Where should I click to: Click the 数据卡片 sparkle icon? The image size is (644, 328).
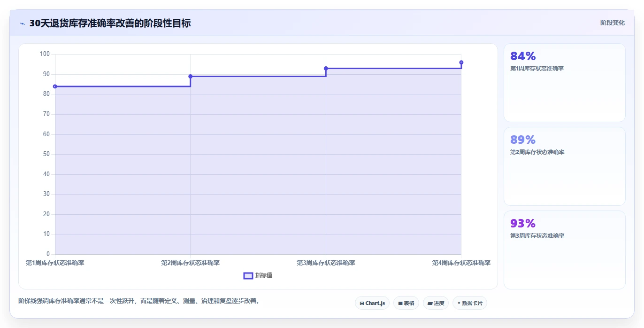(459, 303)
